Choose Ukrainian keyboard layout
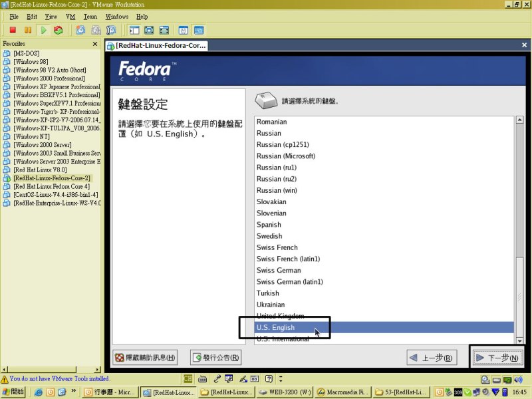The width and height of the screenshot is (532, 399). pyautogui.click(x=384, y=305)
